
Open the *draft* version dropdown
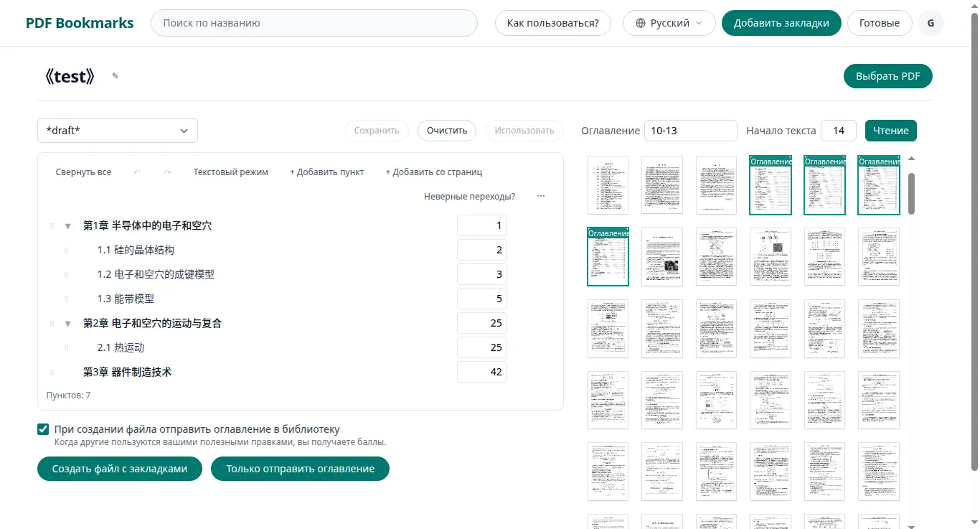pyautogui.click(x=118, y=131)
